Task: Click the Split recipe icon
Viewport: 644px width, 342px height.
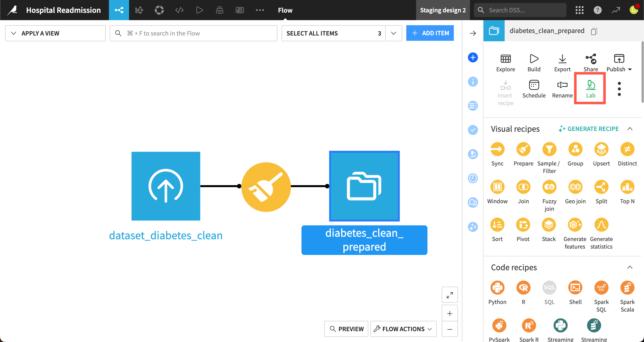Action: point(601,187)
